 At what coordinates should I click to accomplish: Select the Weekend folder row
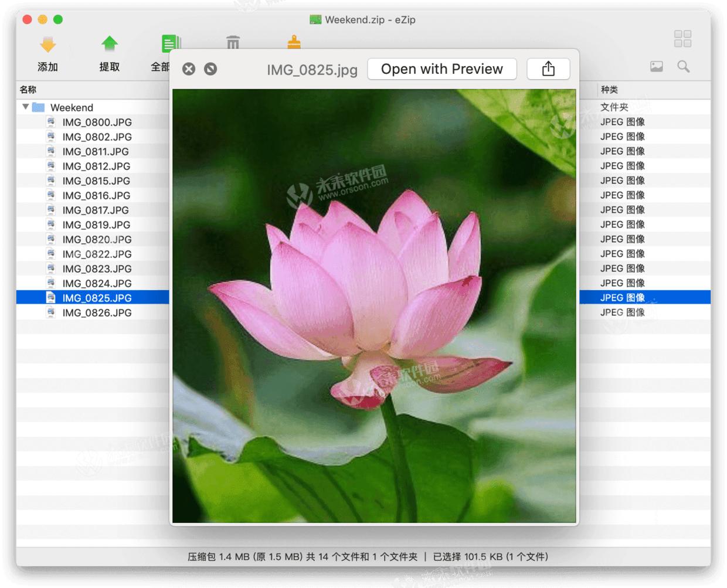[x=72, y=108]
